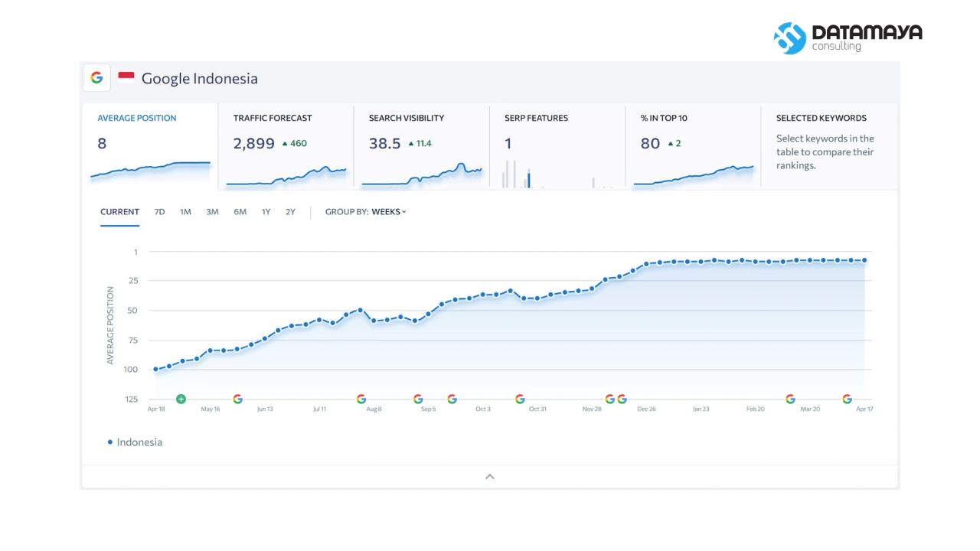The image size is (980, 551).
Task: Click the green plus marker on the timeline
Action: pos(181,399)
